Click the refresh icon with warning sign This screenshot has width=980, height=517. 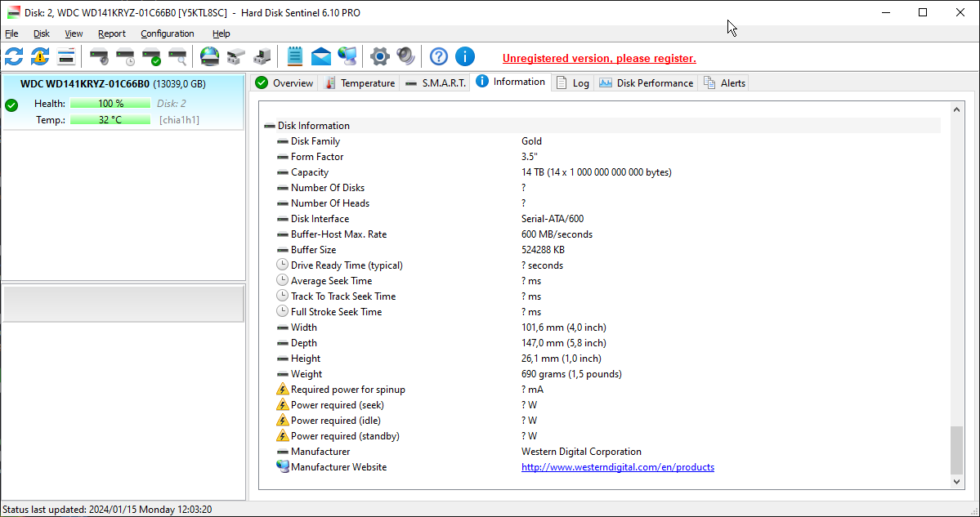(40, 57)
